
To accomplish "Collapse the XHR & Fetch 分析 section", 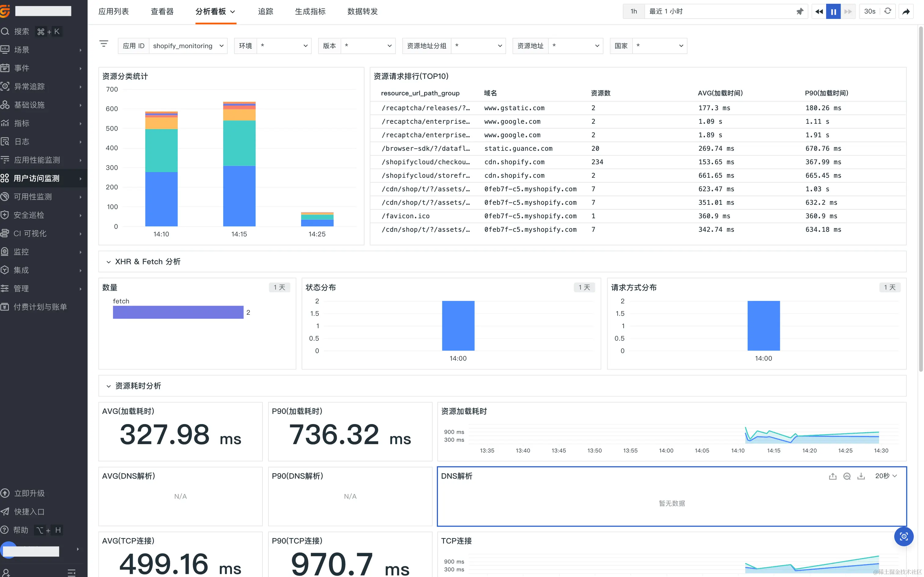I will [108, 262].
